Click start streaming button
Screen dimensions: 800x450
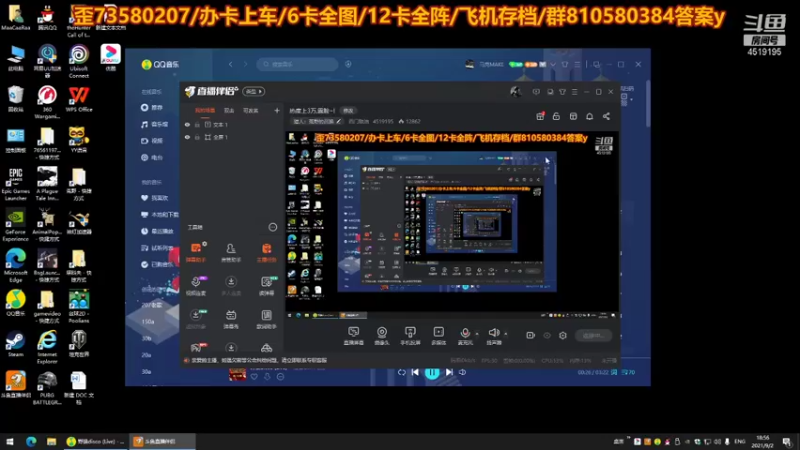coord(592,335)
